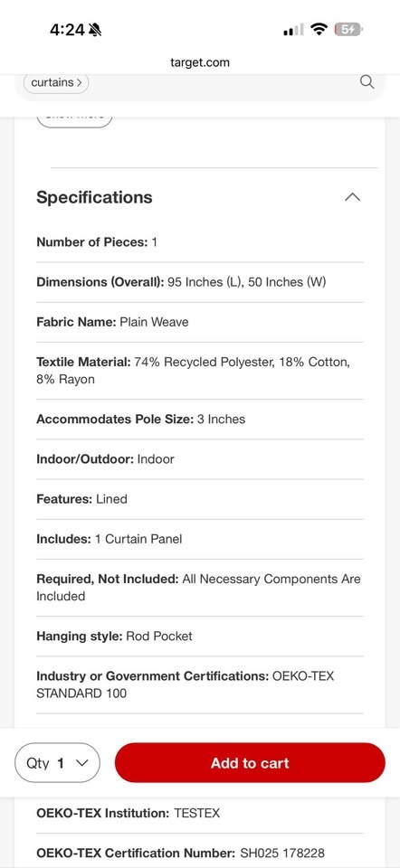
Task: Tap the 4:24 clock in status bar
Action: pyautogui.click(x=67, y=30)
